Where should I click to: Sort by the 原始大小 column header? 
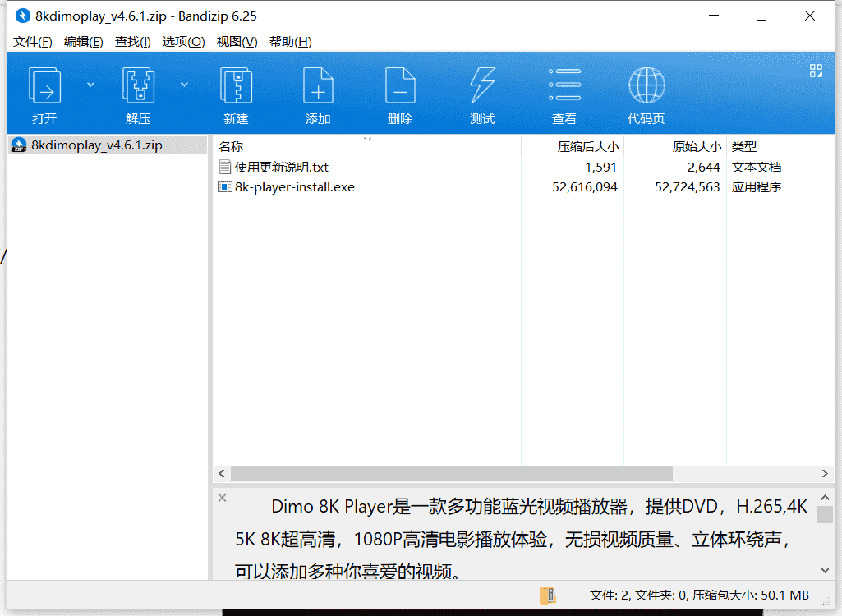pos(697,147)
